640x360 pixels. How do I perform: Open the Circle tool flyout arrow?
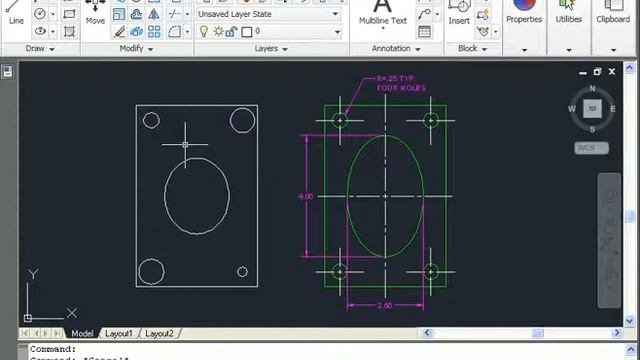point(53,14)
